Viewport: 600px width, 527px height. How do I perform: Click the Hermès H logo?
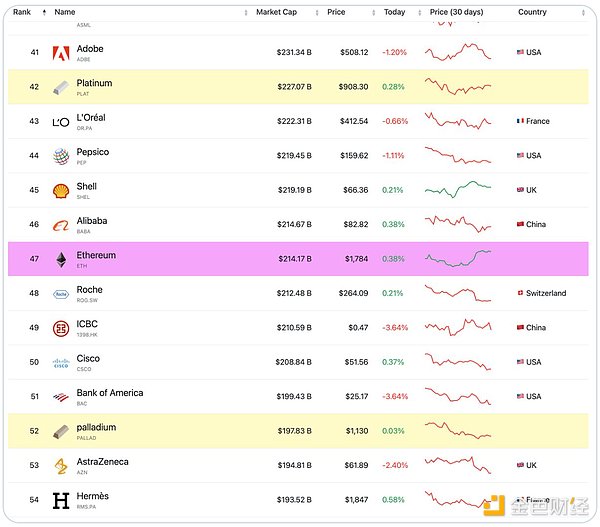pos(61,500)
